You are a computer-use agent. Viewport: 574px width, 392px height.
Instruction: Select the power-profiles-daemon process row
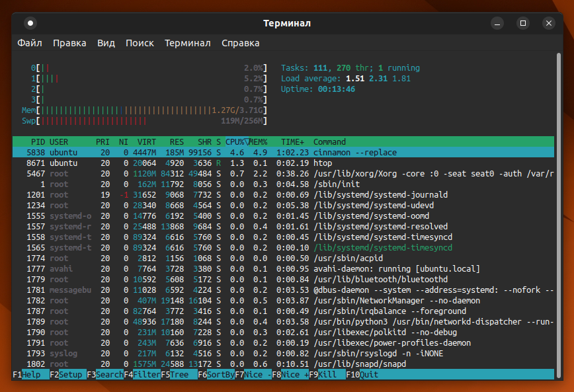[x=283, y=343]
